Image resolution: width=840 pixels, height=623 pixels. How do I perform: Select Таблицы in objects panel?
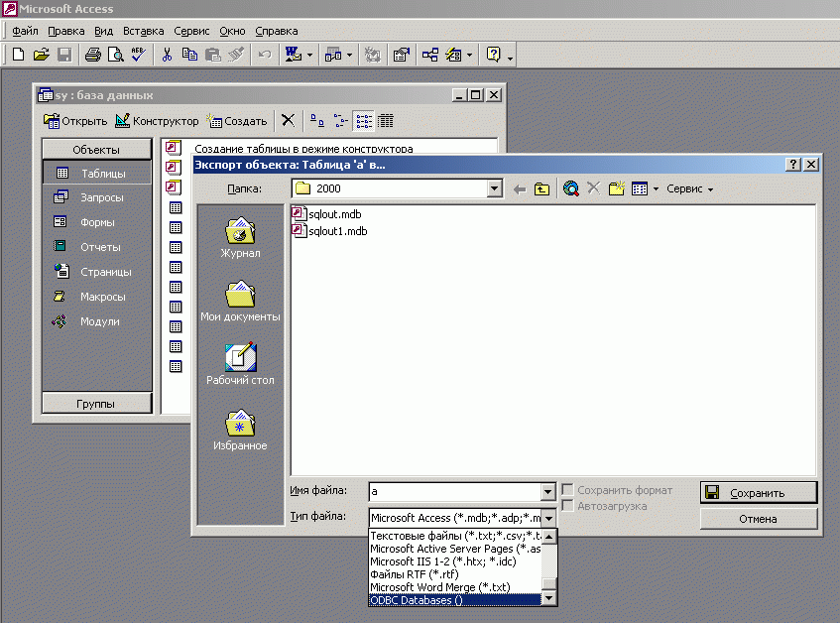point(96,173)
